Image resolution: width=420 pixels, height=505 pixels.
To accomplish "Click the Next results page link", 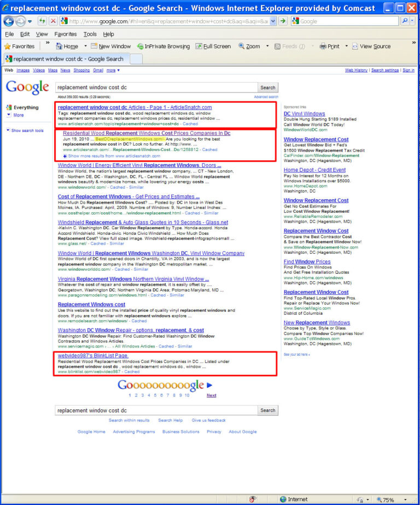I will [x=212, y=396].
